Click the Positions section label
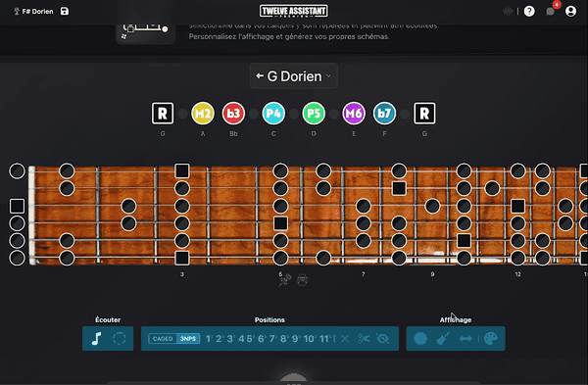The height and width of the screenshot is (385, 588). pos(269,319)
